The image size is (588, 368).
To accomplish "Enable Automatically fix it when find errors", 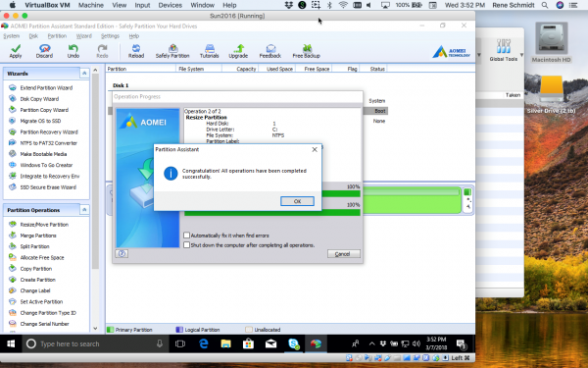I will pyautogui.click(x=186, y=236).
